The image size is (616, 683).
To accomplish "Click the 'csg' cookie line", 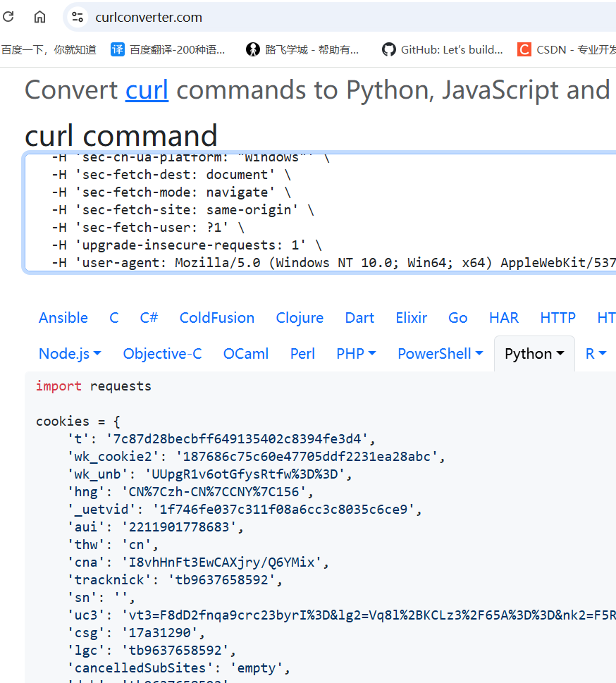I will point(136,633).
